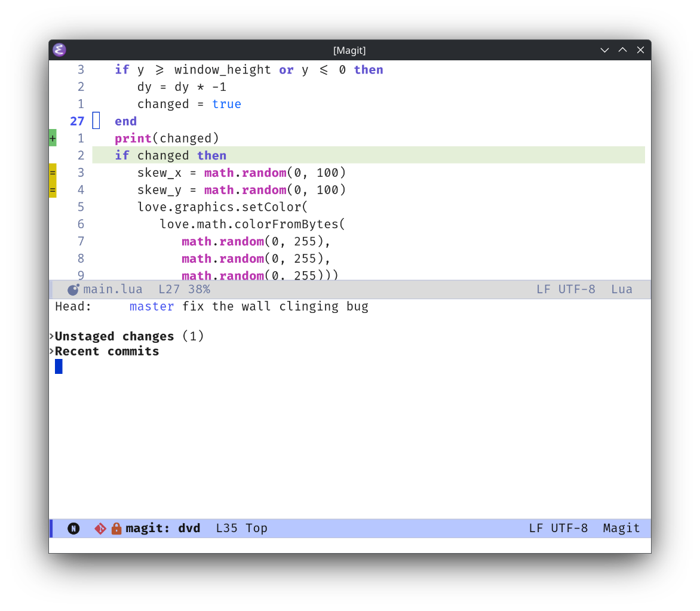Screen dimensions: 700x611
Task: Click 'skew_x' variable name
Action: click(x=159, y=173)
